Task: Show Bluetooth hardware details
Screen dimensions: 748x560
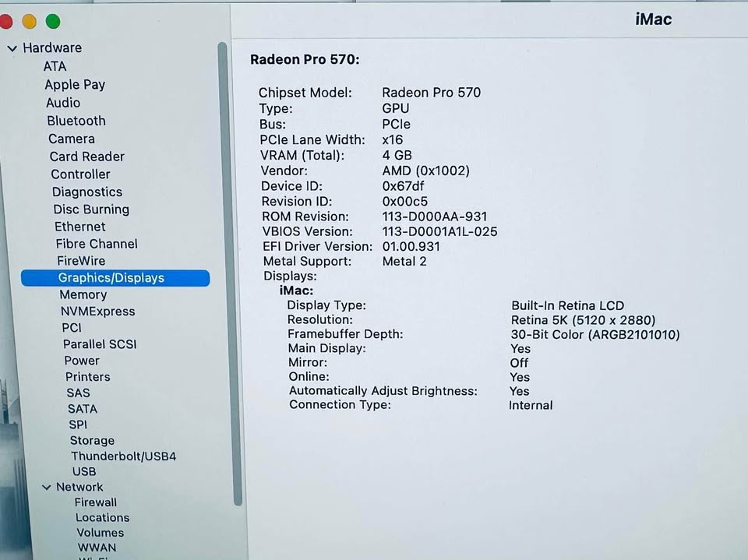Action: (x=76, y=121)
